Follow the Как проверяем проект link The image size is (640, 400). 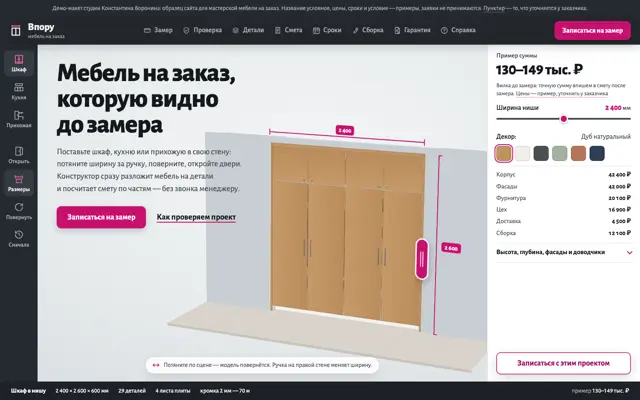[x=196, y=217]
